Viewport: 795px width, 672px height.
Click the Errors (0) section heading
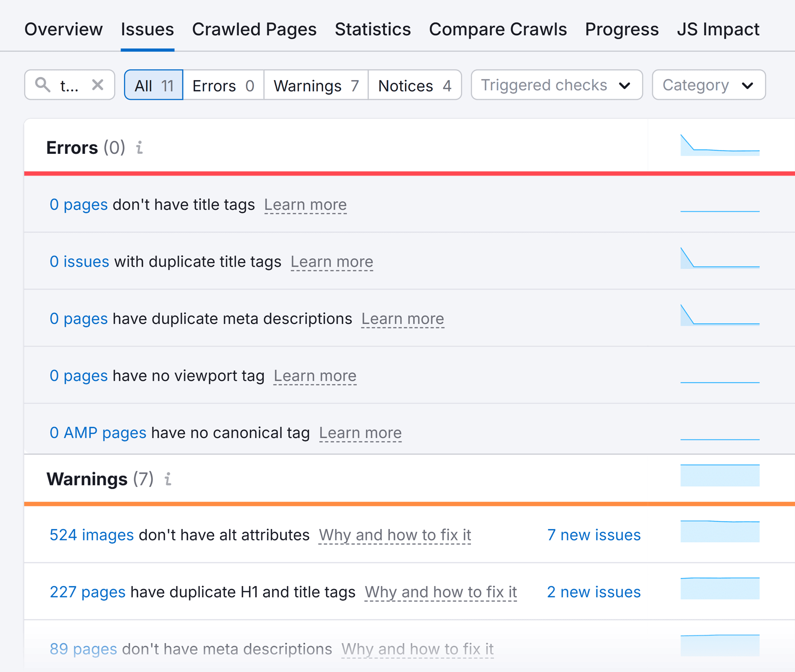click(x=86, y=147)
